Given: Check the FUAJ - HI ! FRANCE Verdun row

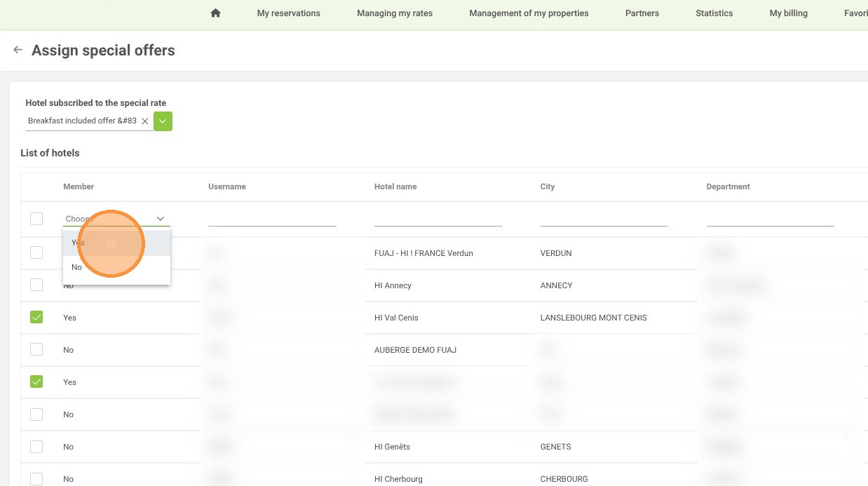Looking at the screenshot, I should pos(36,252).
